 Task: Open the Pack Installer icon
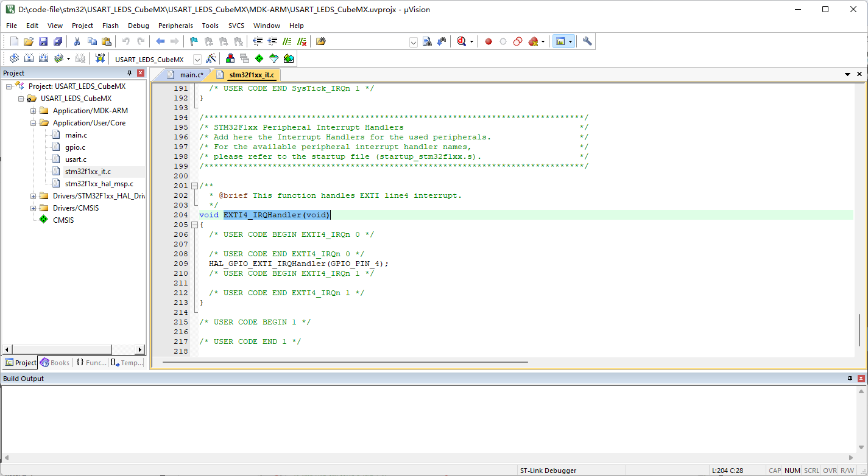289,58
